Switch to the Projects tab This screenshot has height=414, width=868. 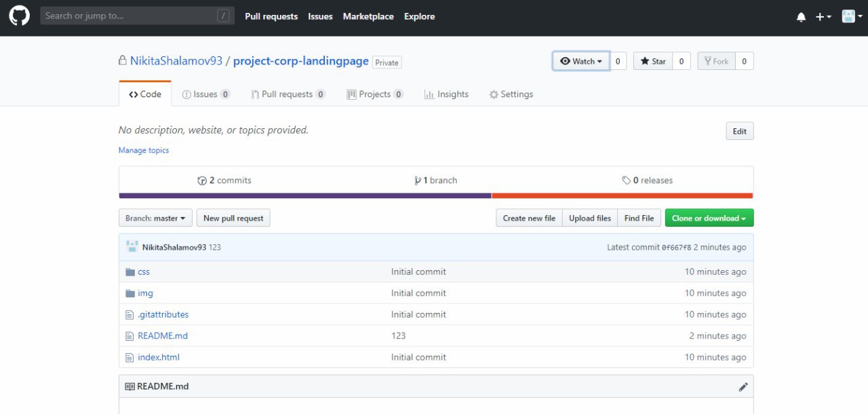[375, 94]
